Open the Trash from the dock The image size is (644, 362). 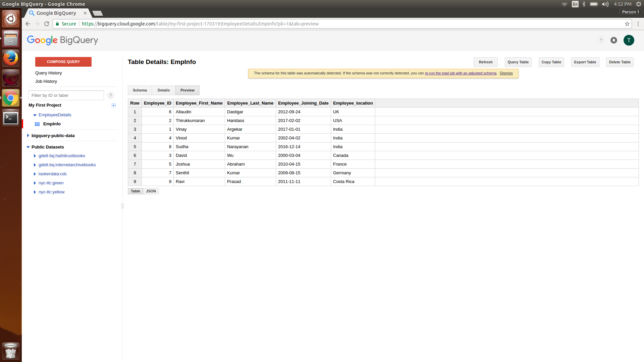[x=11, y=351]
